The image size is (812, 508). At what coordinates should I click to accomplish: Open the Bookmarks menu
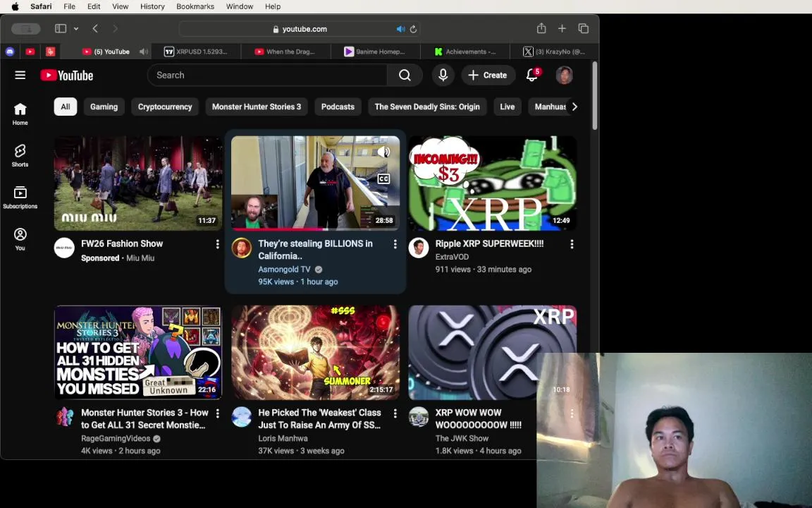pos(195,6)
